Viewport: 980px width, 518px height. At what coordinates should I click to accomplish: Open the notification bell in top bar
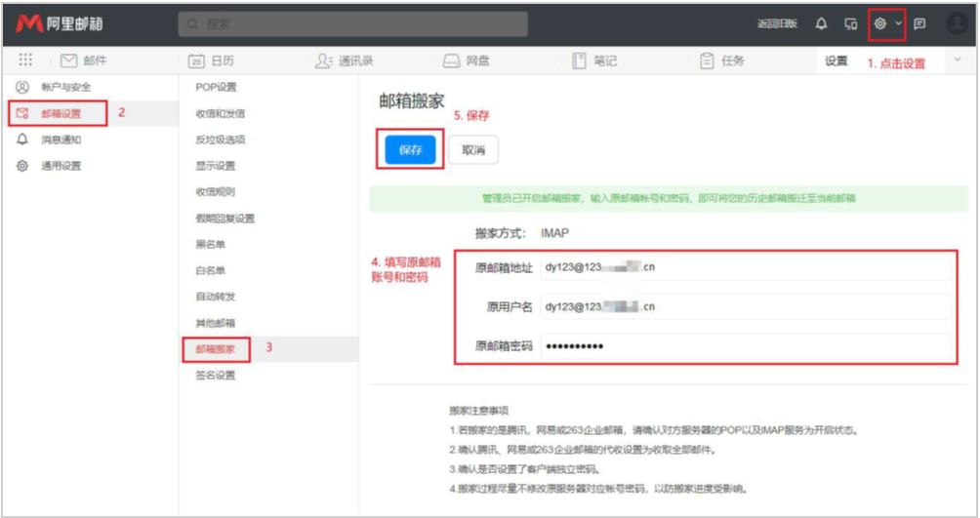[821, 23]
